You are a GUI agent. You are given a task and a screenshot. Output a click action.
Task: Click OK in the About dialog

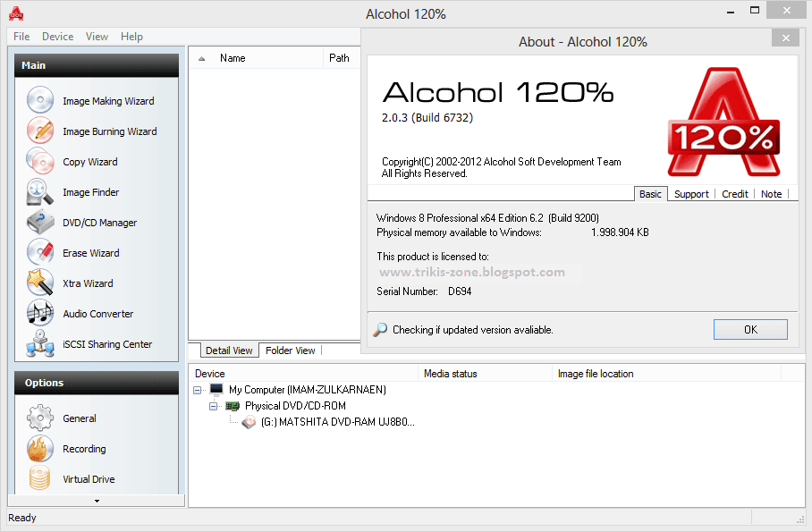[750, 329]
